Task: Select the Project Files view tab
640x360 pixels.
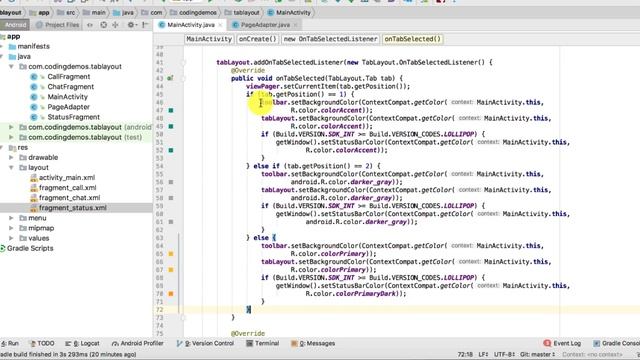Action: pos(58,25)
